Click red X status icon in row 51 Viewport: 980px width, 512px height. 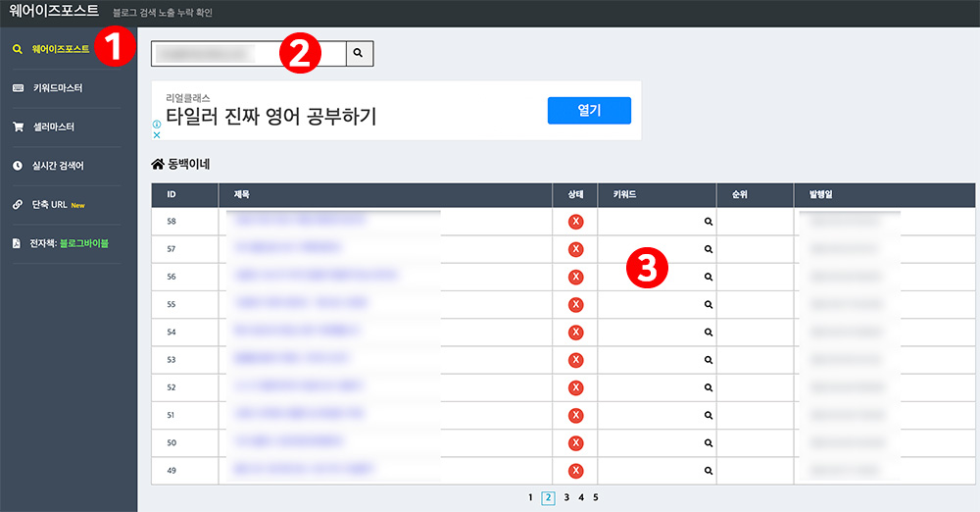[x=575, y=415]
